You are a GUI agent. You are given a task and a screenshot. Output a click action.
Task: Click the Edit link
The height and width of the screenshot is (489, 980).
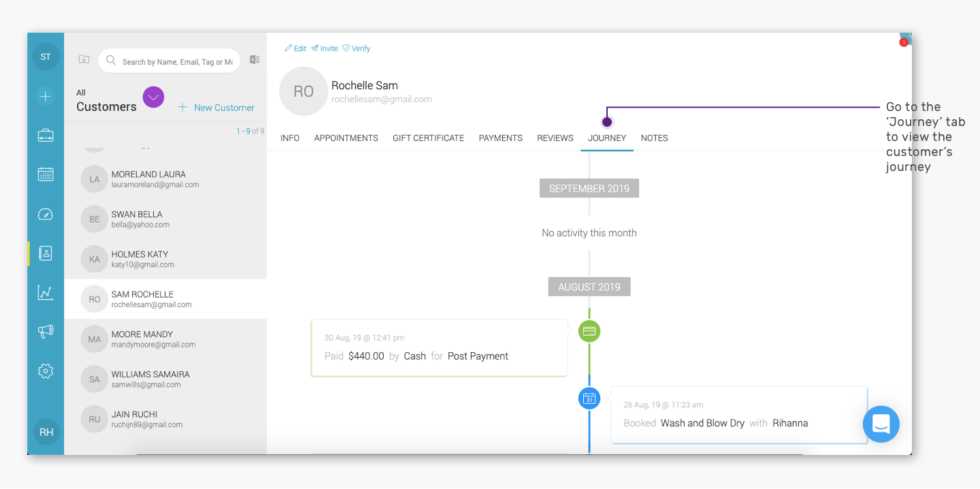coord(295,48)
